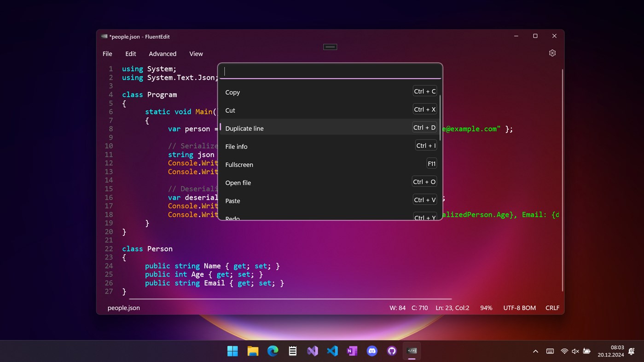Open the settings gear in FluentEdit
644x362 pixels.
coord(552,53)
